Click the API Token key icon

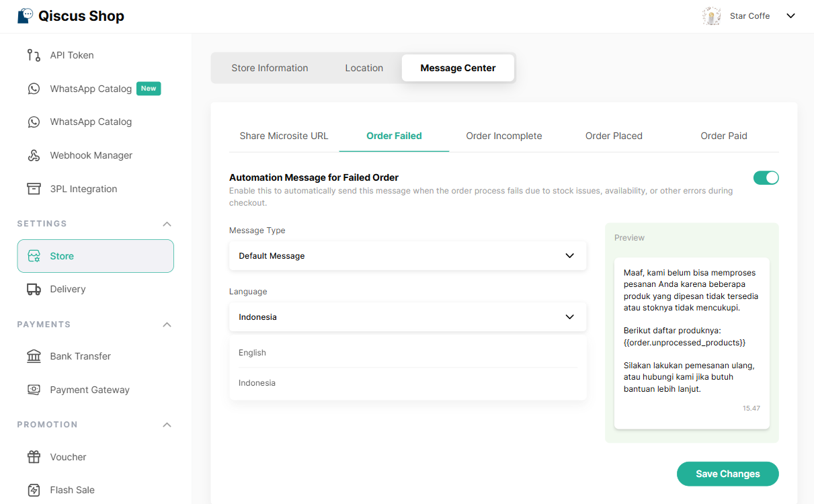tap(34, 55)
